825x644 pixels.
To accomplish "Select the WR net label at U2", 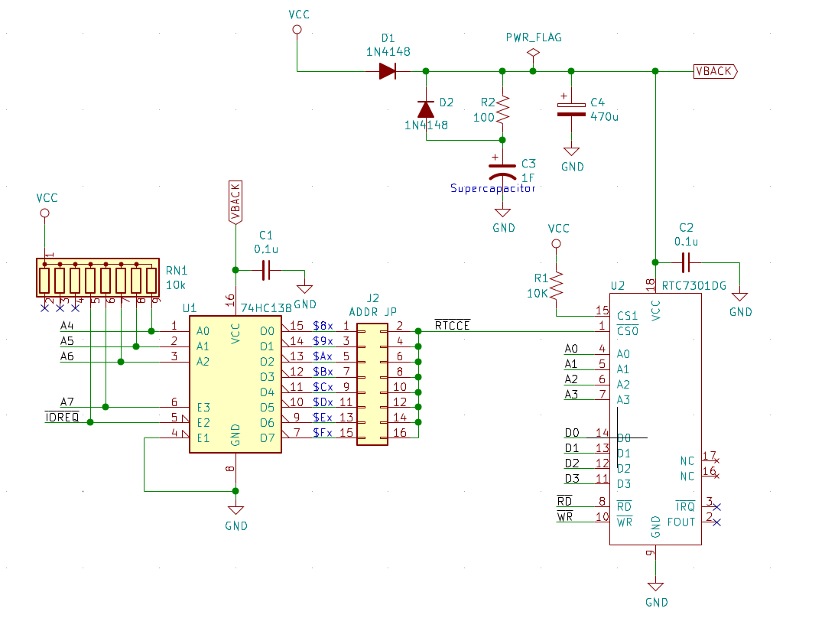I will (564, 516).
